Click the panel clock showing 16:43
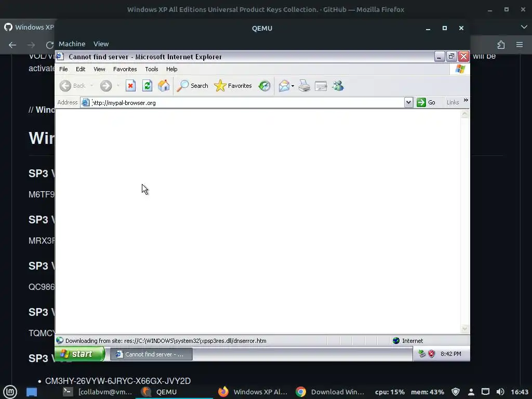 pyautogui.click(x=520, y=392)
